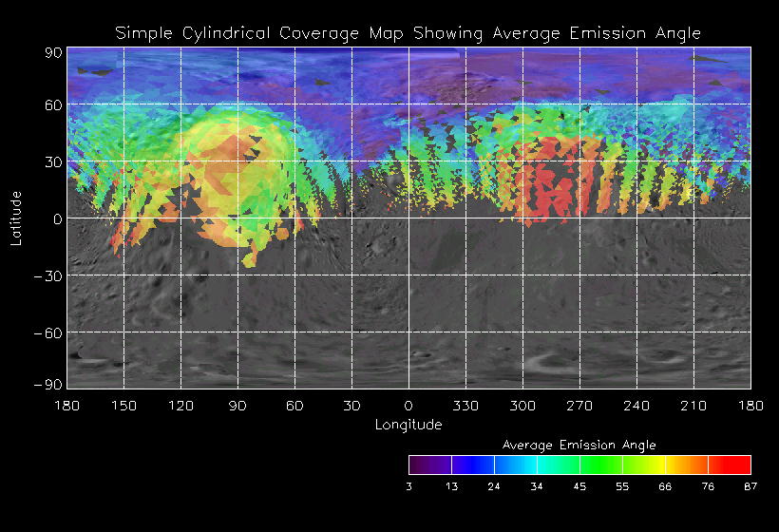
Task: Click the vertical Latitude axis label
Action: point(16,218)
